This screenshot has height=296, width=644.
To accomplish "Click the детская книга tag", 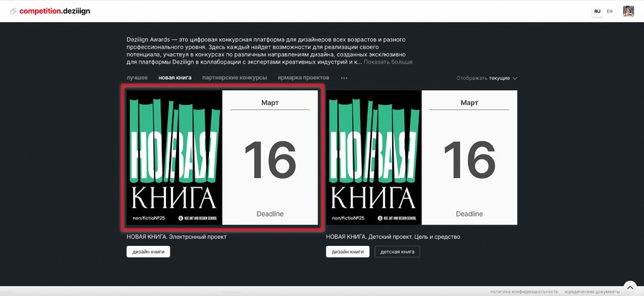I will (x=397, y=252).
